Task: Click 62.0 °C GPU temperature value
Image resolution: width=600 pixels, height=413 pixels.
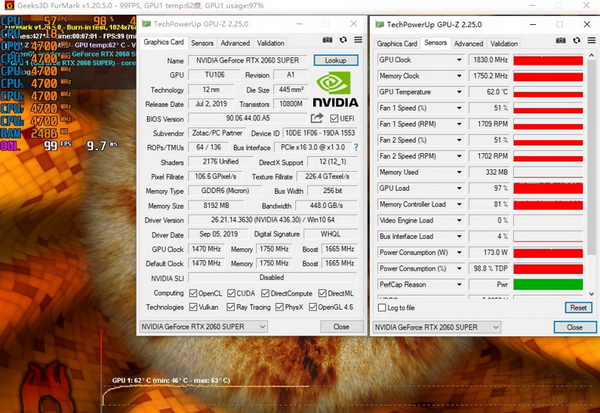Action: coord(490,92)
